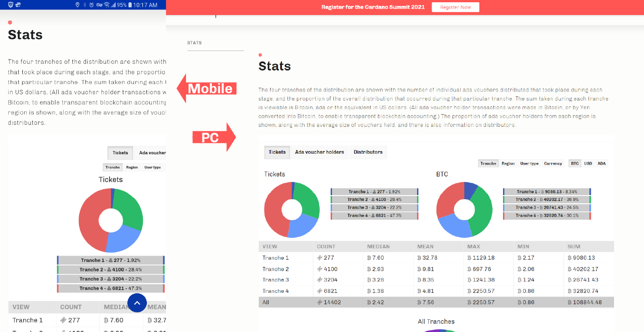The width and height of the screenshot is (644, 332).
Task: Select the Region filter in mobile view
Action: coord(132,167)
